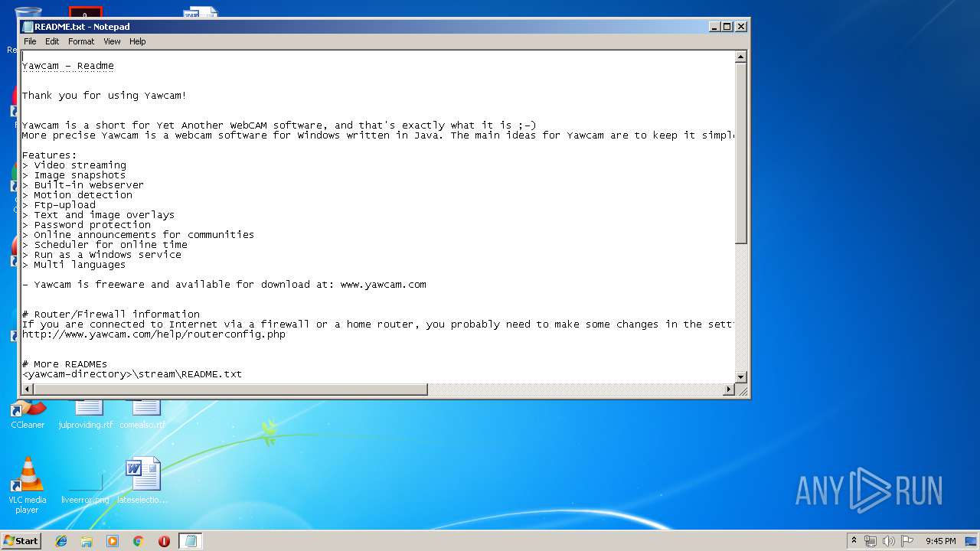Click the '> Multi languages' line
The image size is (980, 551).
click(x=74, y=265)
